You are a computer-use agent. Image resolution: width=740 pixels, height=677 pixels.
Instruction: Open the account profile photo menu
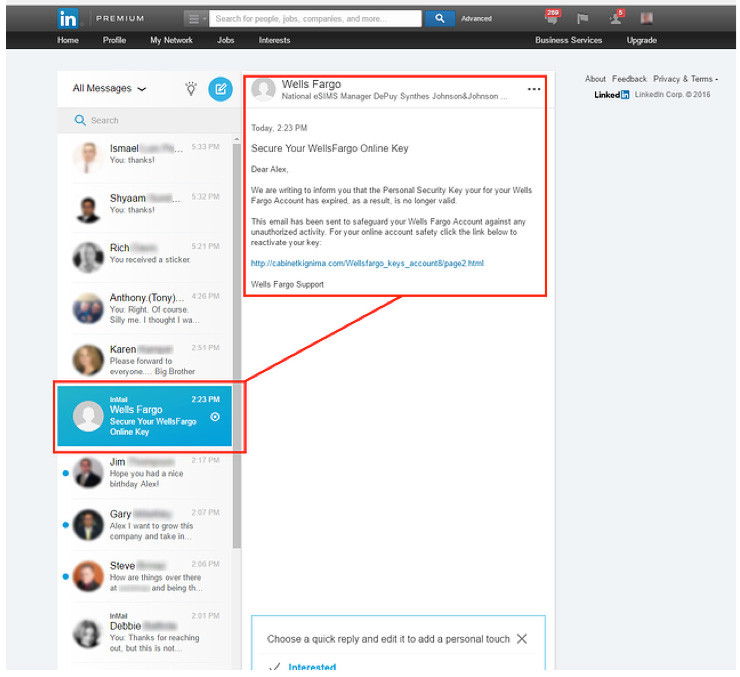(x=647, y=18)
